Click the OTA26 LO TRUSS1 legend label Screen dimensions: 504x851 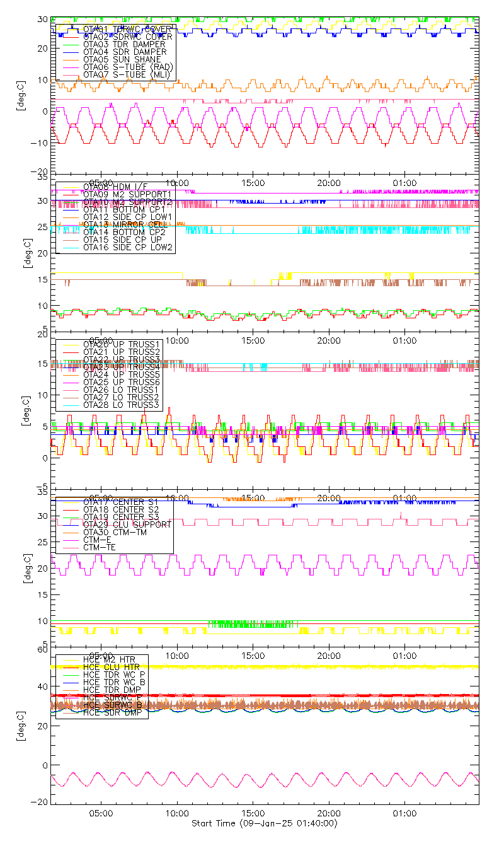[x=122, y=390]
